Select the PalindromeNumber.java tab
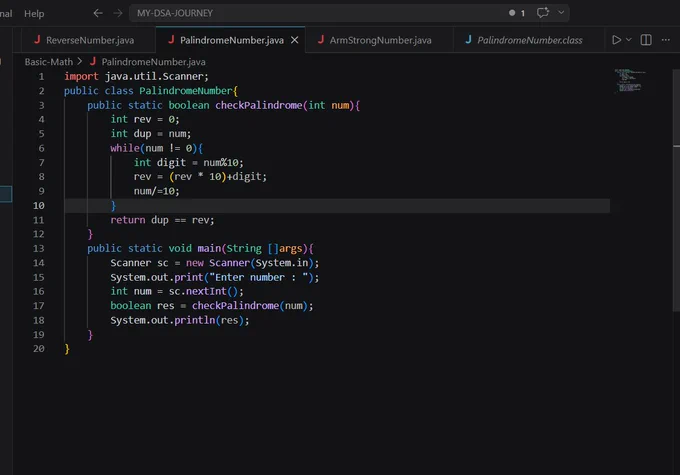The height and width of the screenshot is (475, 680). point(232,40)
